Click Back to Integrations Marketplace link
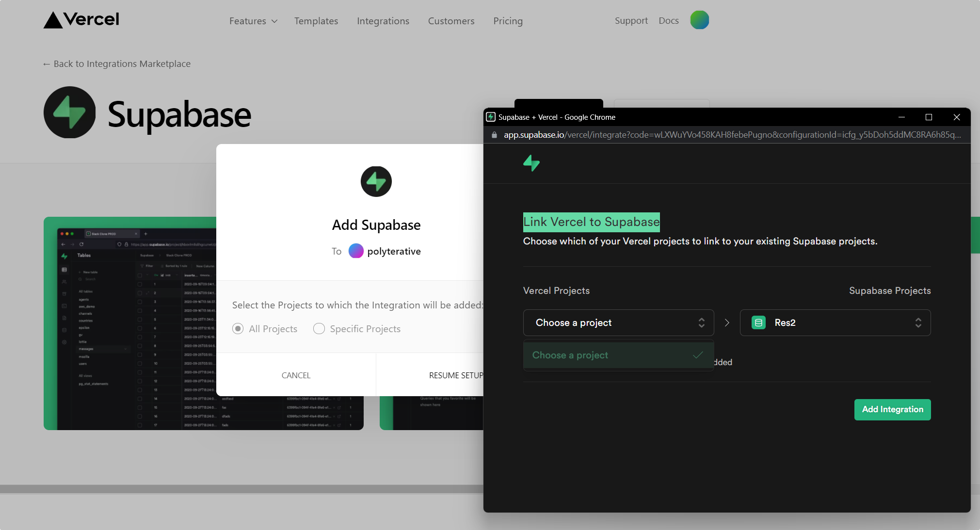Image resolution: width=980 pixels, height=530 pixels. 116,64
